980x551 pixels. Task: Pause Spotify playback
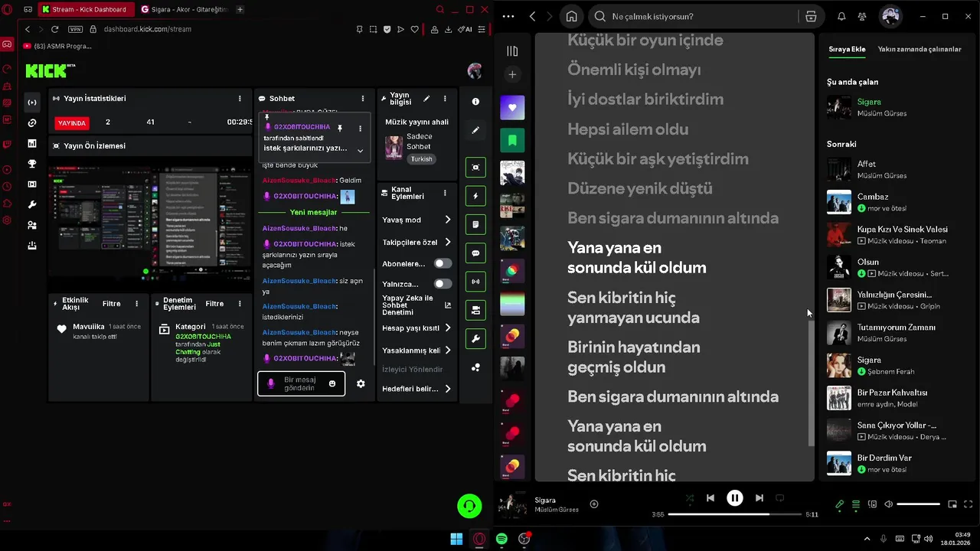(x=734, y=498)
